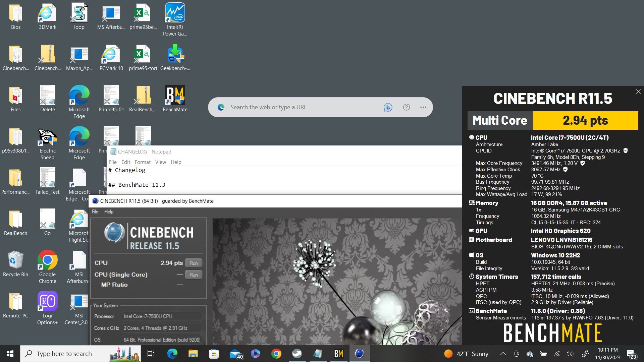Open the RealBench folder icon
The width and height of the screenshot is (644, 362).
click(15, 223)
